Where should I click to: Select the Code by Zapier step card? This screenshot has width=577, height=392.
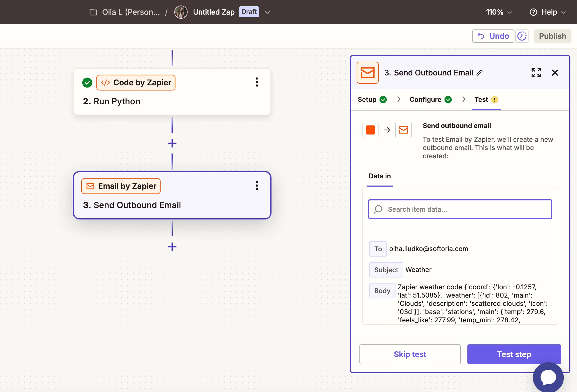(x=172, y=92)
